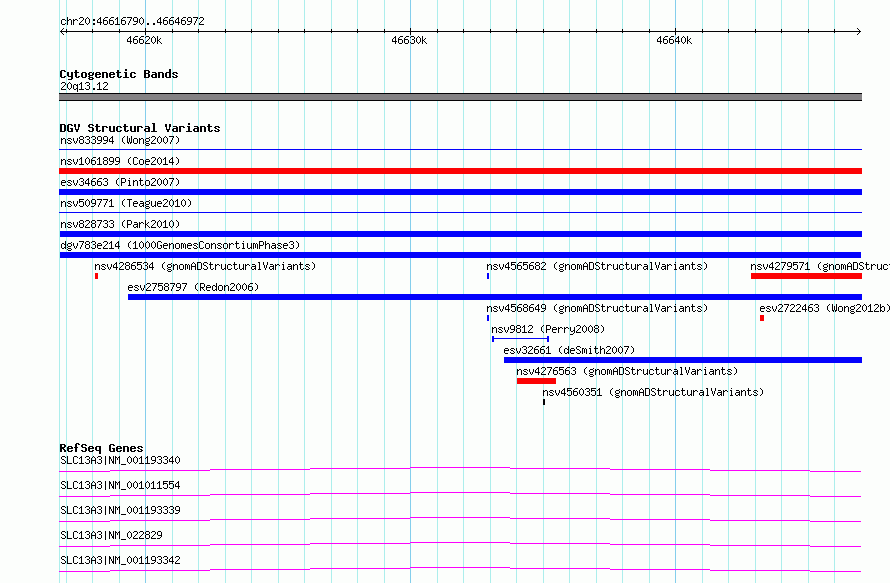890x583 pixels.
Task: Open SLC13A3|NM_001193342 transcript label
Action: tap(120, 560)
